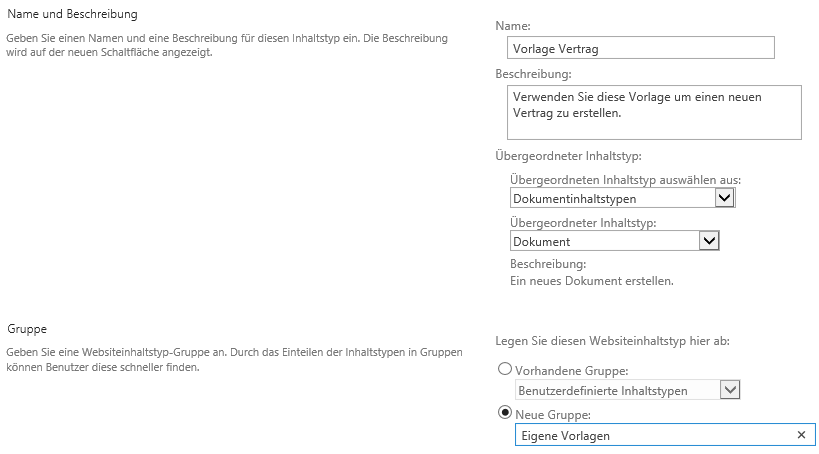
Task: Expand the Dokument content type dropdown
Action: (709, 241)
